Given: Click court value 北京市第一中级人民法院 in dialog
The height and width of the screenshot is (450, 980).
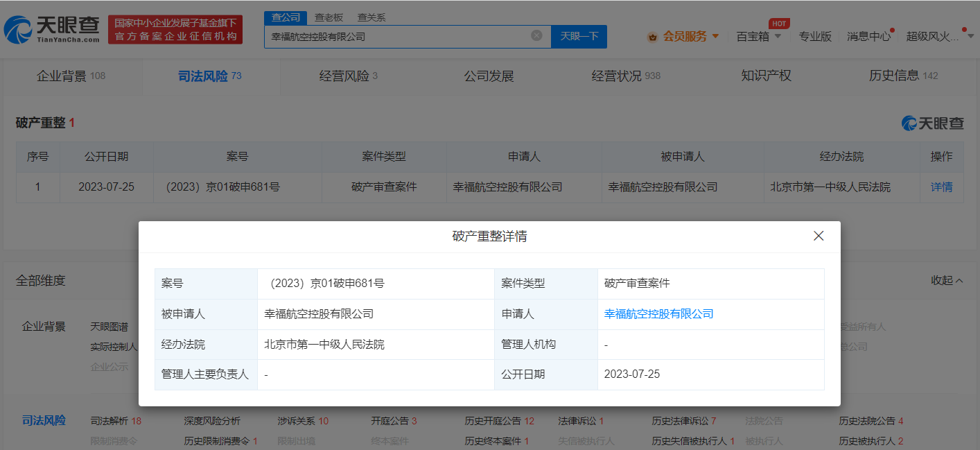Looking at the screenshot, I should pyautogui.click(x=324, y=345).
